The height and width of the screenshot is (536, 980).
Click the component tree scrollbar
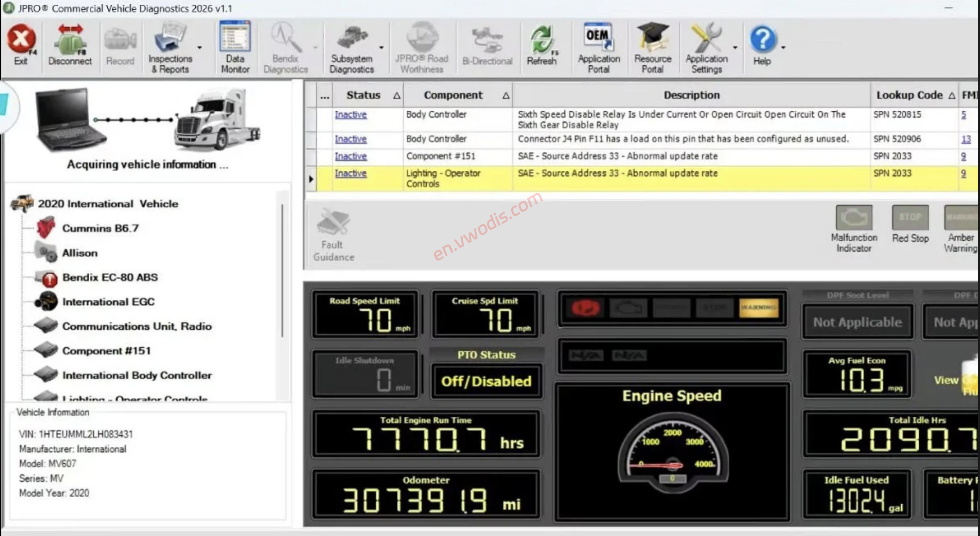282,270
